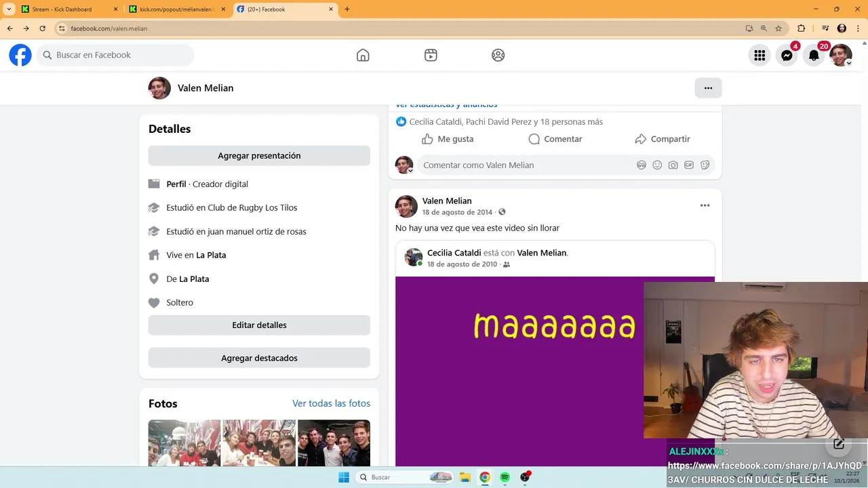Go to Home feed icon
This screenshot has height=488, width=868.
point(363,55)
